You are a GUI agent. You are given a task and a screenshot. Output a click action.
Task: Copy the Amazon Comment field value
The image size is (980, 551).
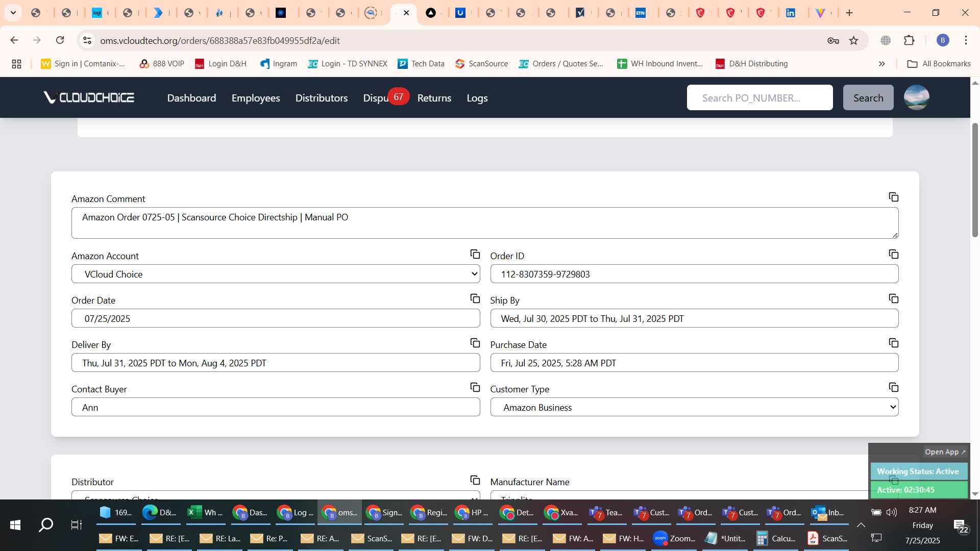point(893,197)
